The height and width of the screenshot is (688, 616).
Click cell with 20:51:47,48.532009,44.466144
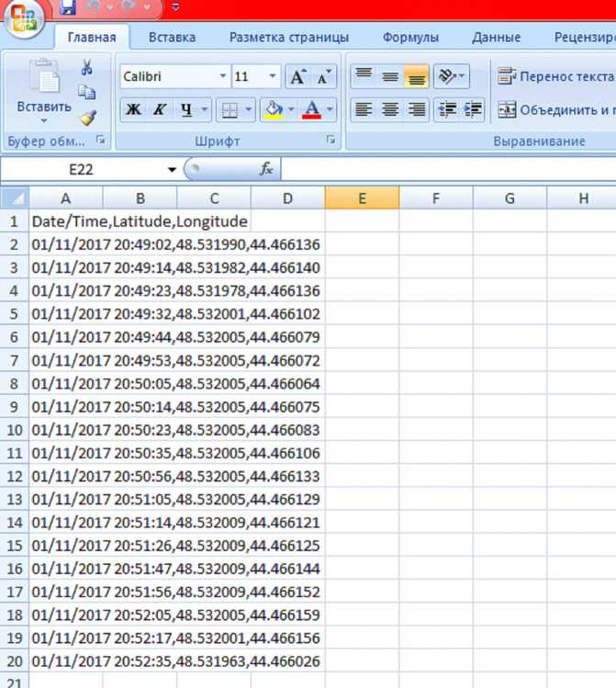176,569
